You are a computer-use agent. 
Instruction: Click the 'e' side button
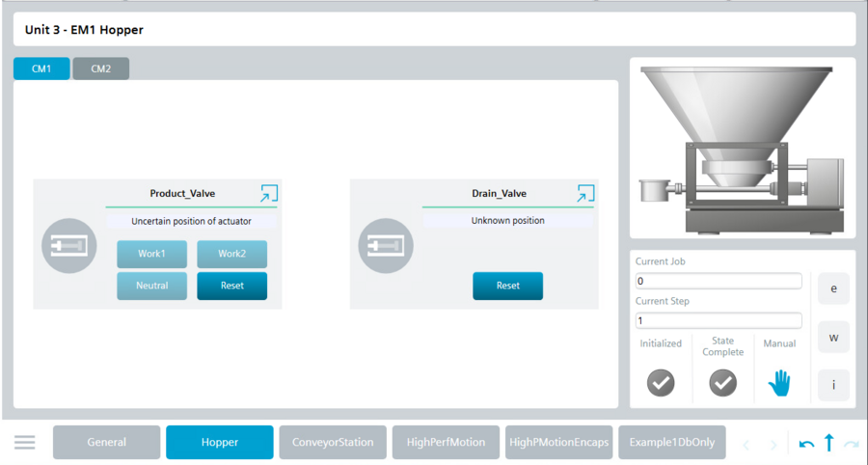833,288
